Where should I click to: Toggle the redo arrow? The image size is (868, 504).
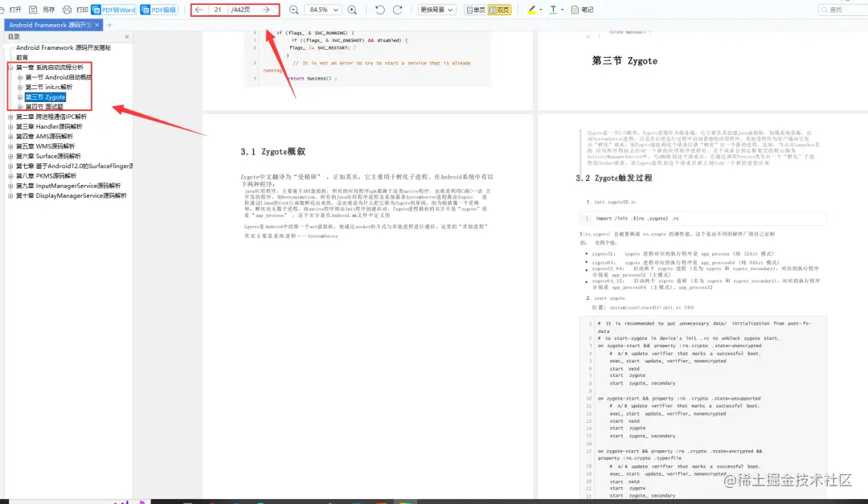tap(398, 10)
